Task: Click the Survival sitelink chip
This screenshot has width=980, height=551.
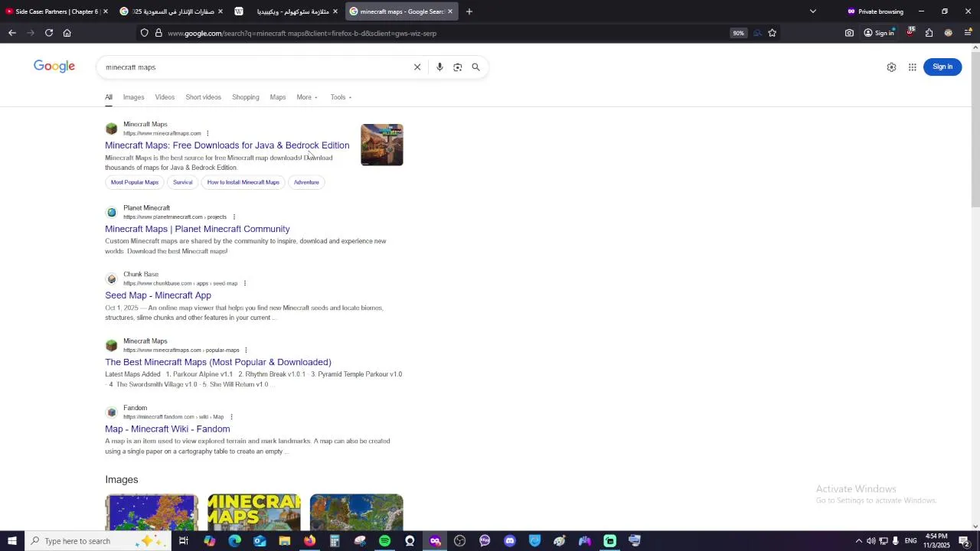Action: 182,182
